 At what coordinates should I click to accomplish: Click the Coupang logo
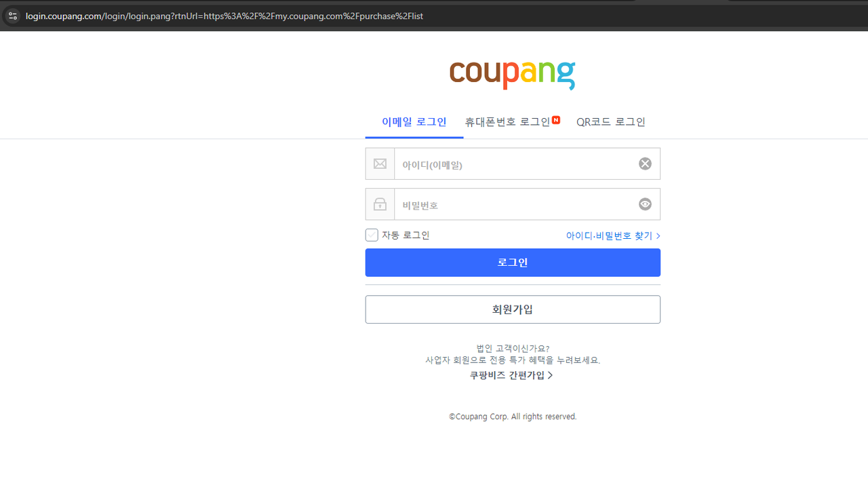pos(512,75)
